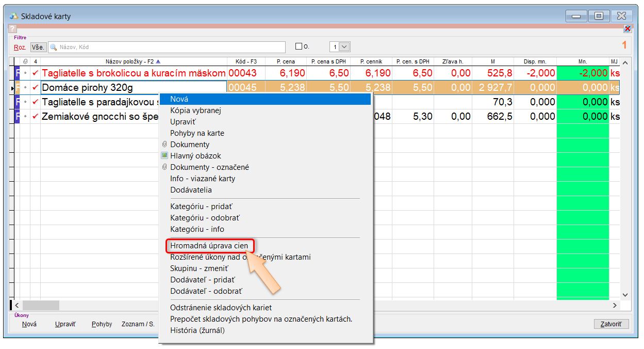Click the paperclip icon beside Dokumenty - označené

click(x=164, y=167)
